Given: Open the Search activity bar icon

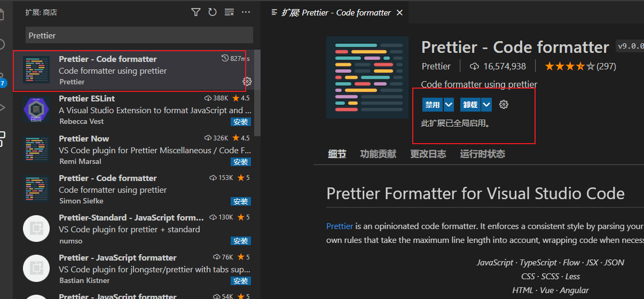Looking at the screenshot, I should click(2, 44).
